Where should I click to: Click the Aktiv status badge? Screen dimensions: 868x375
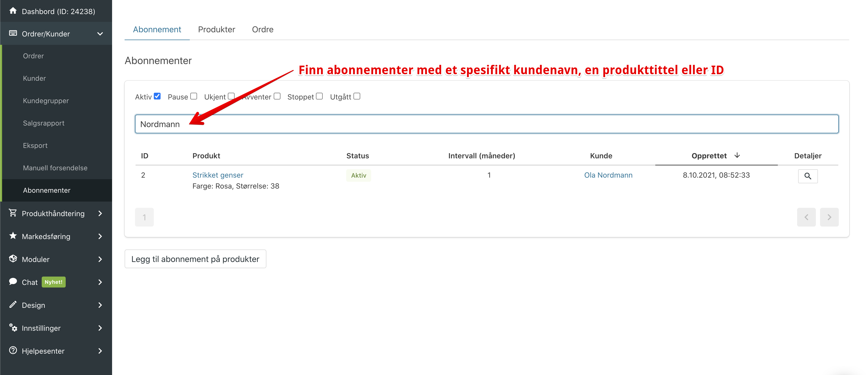(358, 175)
